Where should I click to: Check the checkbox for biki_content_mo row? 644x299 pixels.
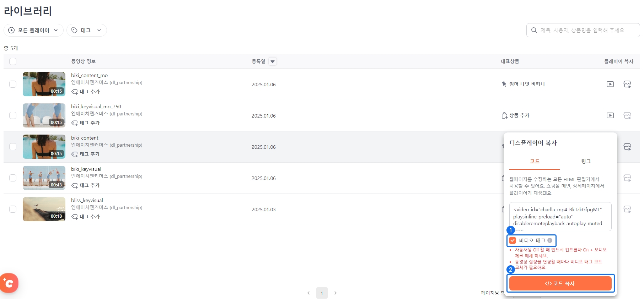13,84
